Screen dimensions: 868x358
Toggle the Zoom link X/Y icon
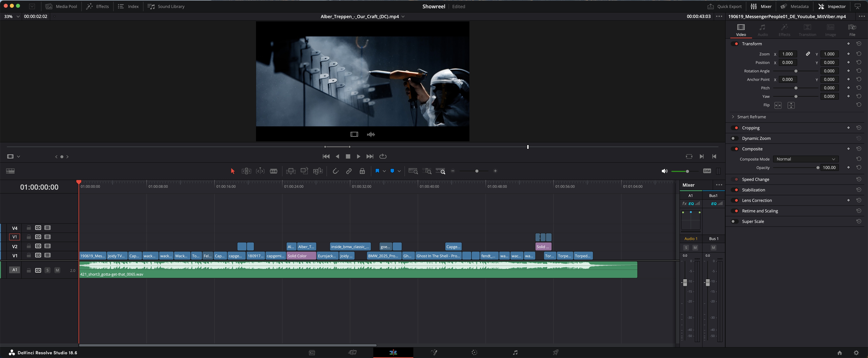[808, 54]
